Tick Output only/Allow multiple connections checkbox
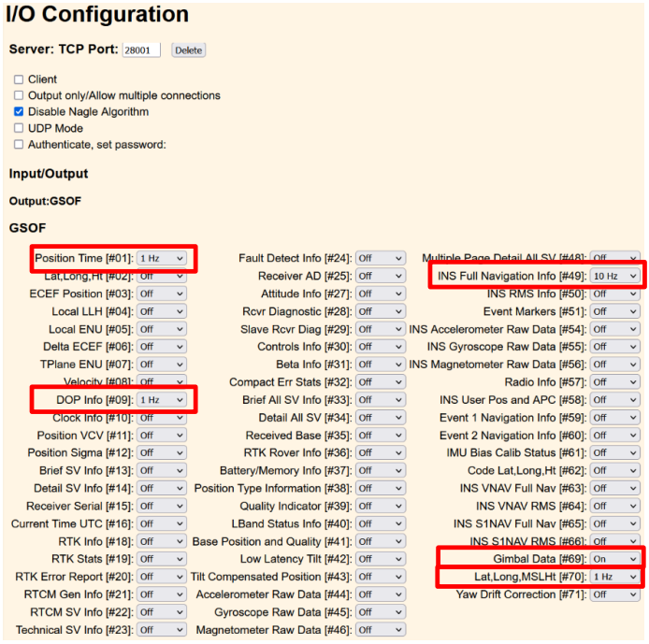 pyautogui.click(x=19, y=95)
